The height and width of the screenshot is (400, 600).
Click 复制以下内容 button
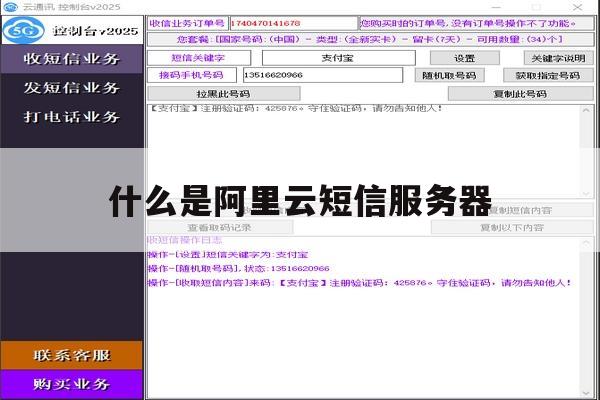(512, 227)
